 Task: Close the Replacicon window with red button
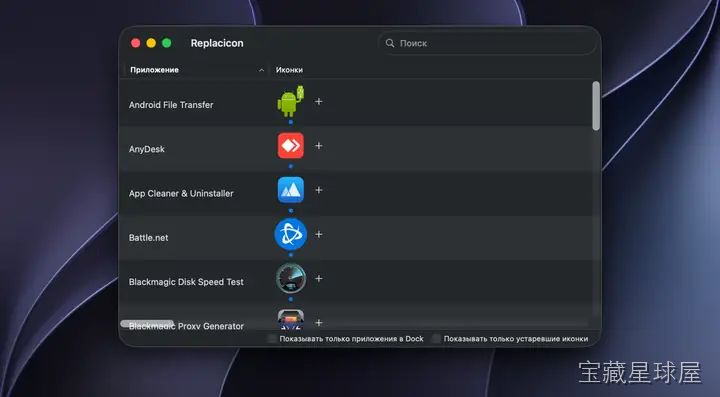[x=135, y=43]
